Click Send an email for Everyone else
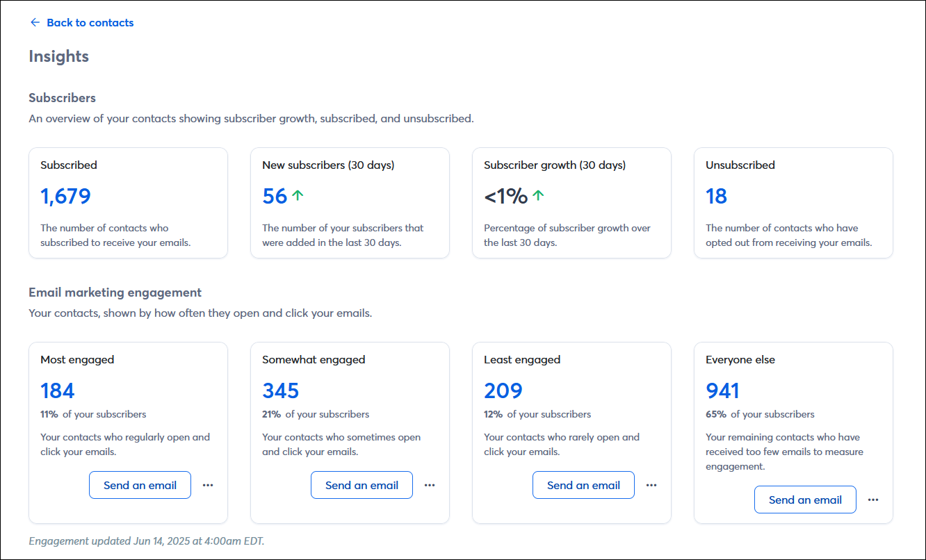The image size is (926, 560). [x=805, y=499]
